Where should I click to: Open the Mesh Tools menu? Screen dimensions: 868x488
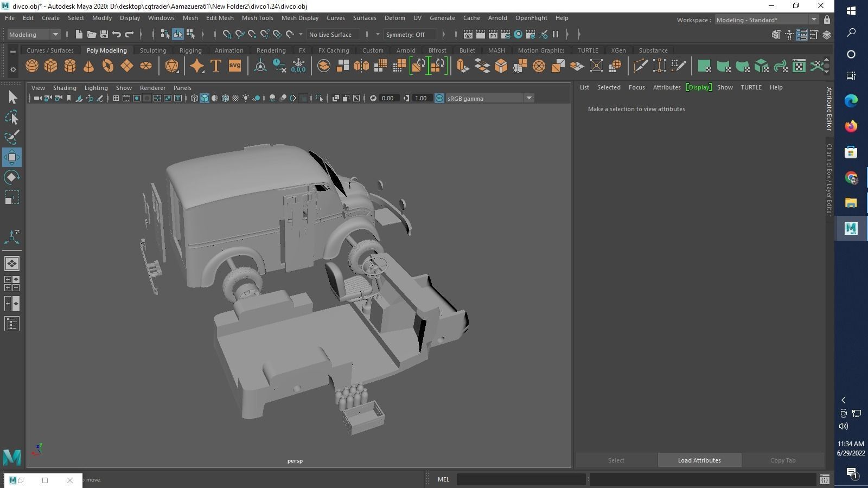(257, 18)
